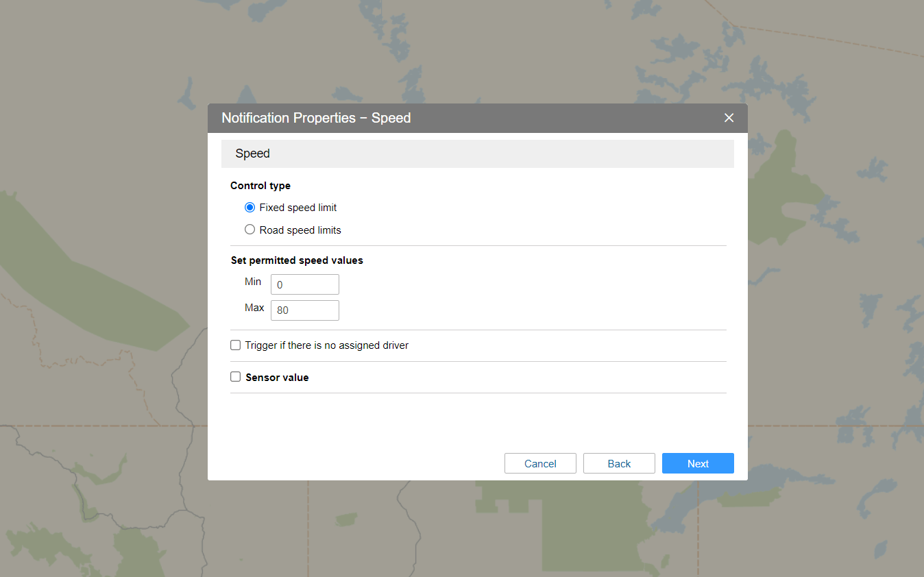Click the Sensor value label text
This screenshot has width=924, height=577.
click(277, 378)
